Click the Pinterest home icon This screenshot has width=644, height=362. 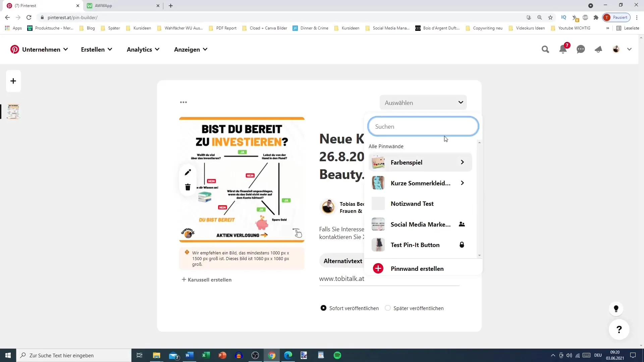[x=14, y=49]
